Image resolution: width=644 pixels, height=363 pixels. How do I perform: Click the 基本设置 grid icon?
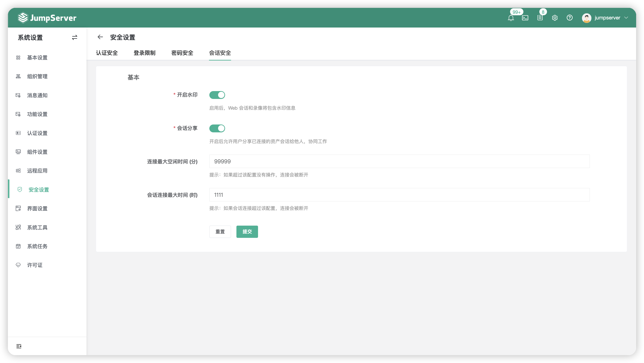click(18, 57)
